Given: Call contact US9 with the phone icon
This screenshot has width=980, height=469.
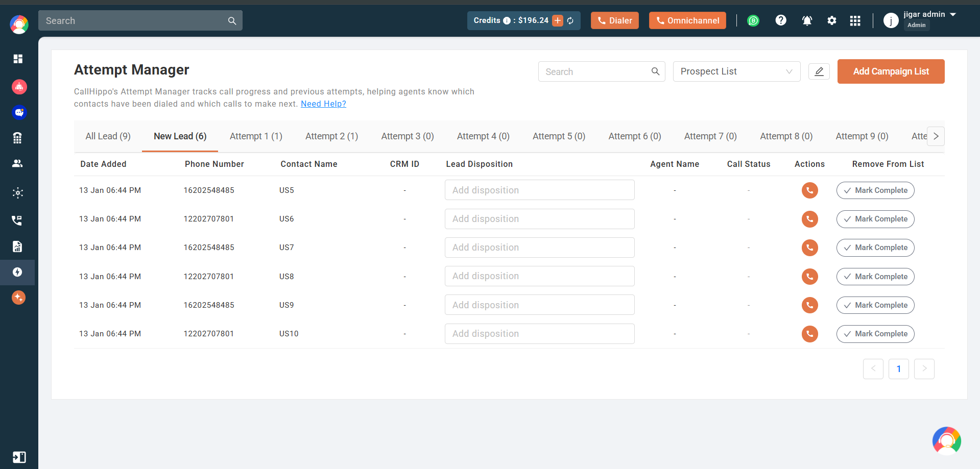Looking at the screenshot, I should [810, 305].
